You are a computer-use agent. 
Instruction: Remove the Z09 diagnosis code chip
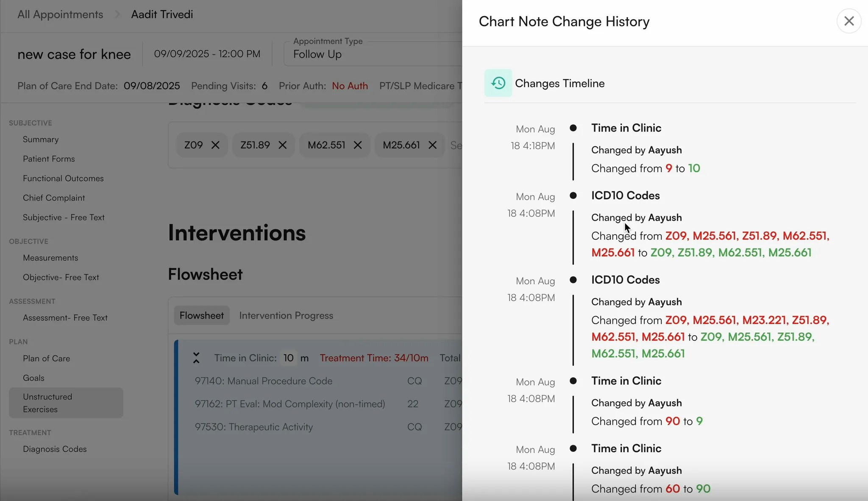(x=215, y=145)
